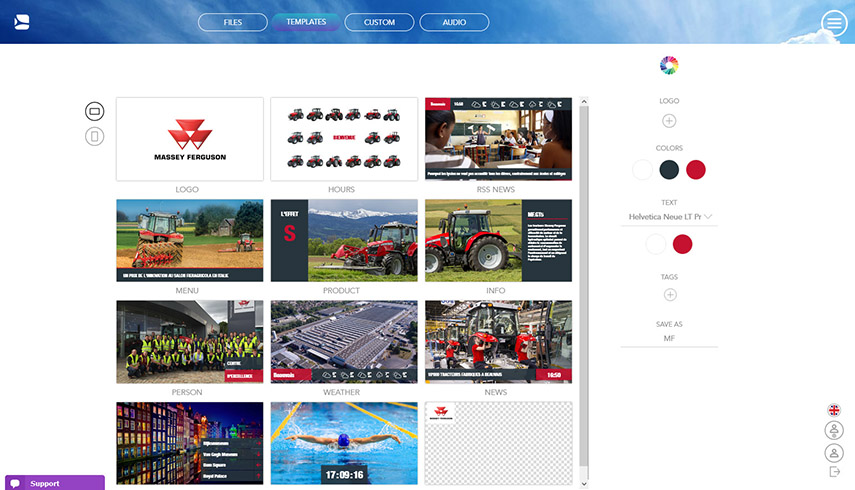Select the night city buildings template
Screen dimensions: 855x490
190,443
